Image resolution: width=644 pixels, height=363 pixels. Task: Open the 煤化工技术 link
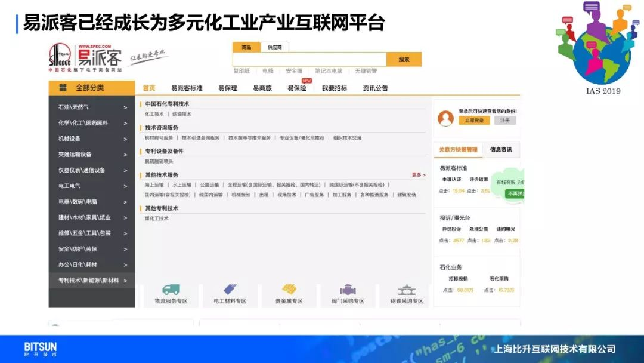click(x=156, y=219)
